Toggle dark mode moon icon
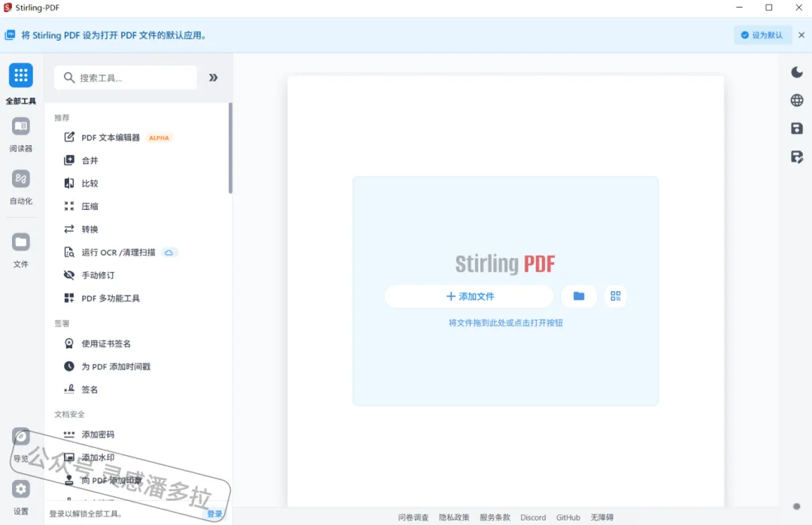This screenshot has width=812, height=525. pyautogui.click(x=796, y=72)
